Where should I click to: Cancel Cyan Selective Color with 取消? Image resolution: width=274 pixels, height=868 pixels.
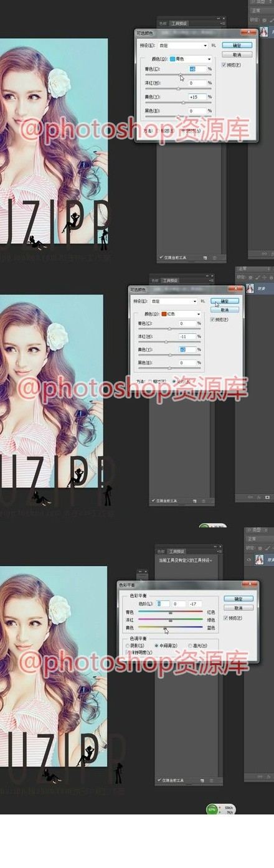[x=237, y=55]
